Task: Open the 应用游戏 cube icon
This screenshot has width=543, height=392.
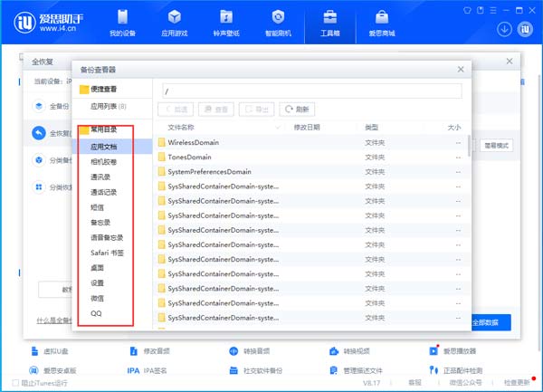Action: pos(175,16)
